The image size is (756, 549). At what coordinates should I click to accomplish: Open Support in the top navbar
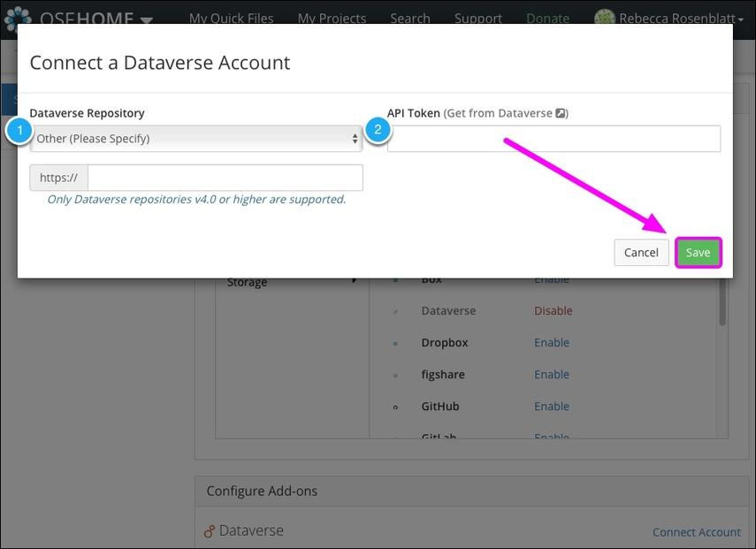click(x=477, y=19)
